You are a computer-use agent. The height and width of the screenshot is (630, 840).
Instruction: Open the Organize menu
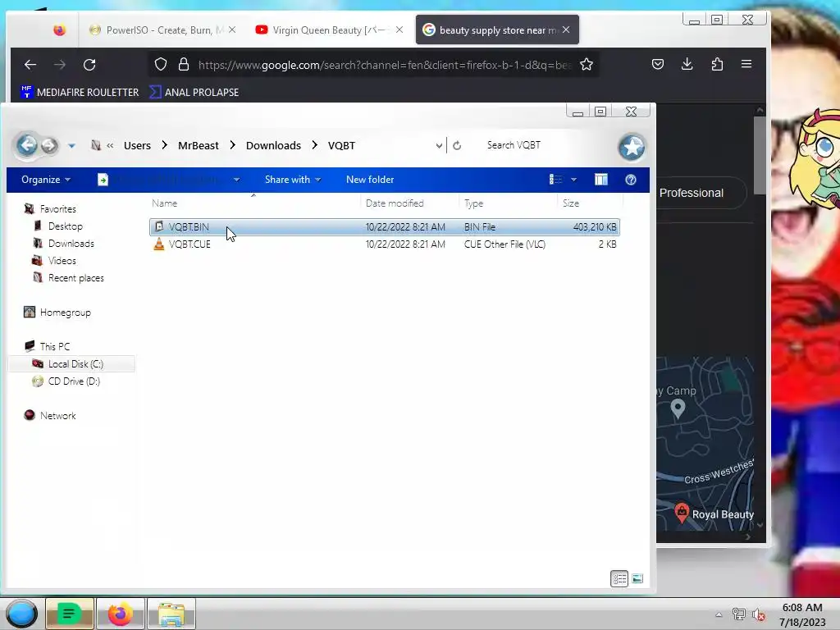pyautogui.click(x=46, y=180)
